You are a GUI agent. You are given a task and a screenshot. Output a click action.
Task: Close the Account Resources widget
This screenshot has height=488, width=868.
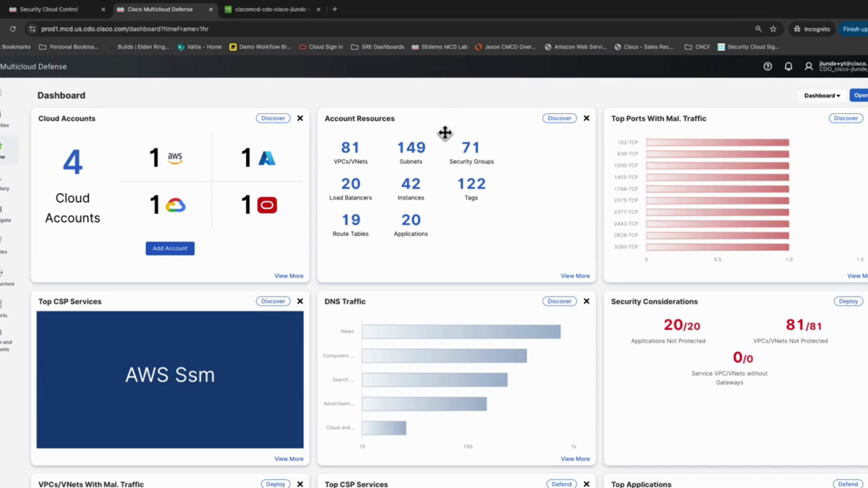[586, 118]
